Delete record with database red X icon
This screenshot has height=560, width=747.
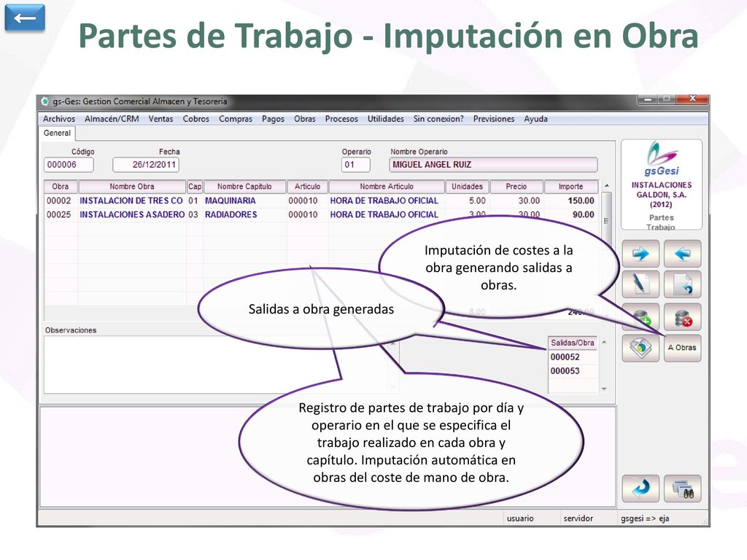pyautogui.click(x=683, y=316)
